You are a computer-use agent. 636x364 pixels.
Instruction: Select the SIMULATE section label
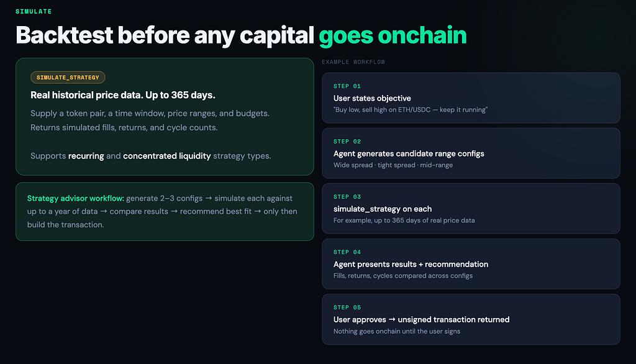click(x=34, y=11)
